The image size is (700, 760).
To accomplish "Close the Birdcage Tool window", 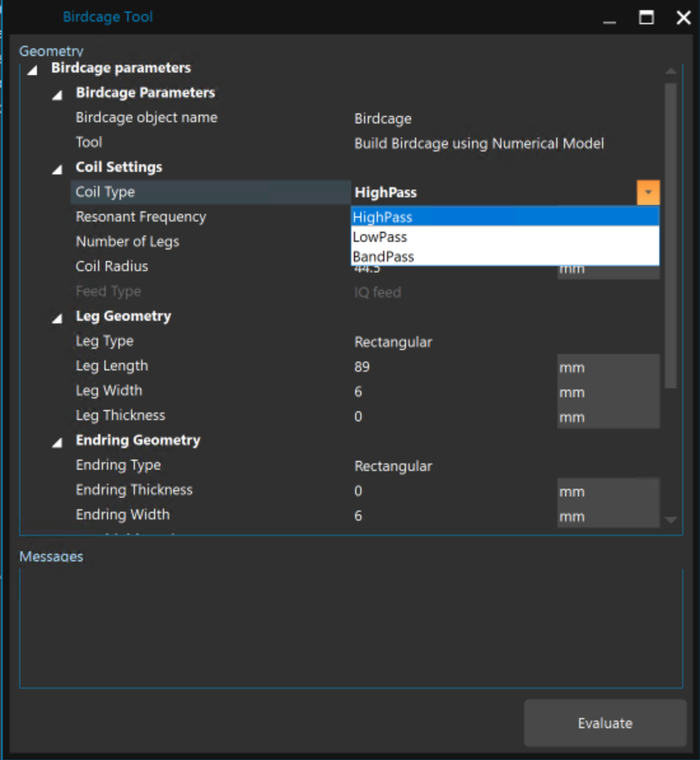I will coord(683,17).
